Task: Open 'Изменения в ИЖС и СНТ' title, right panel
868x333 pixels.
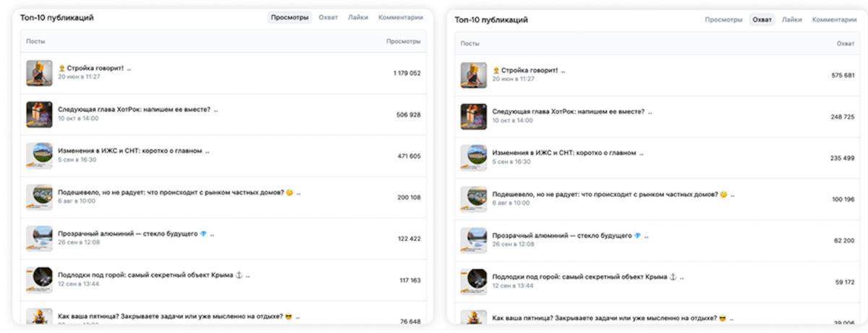Action: [564, 153]
